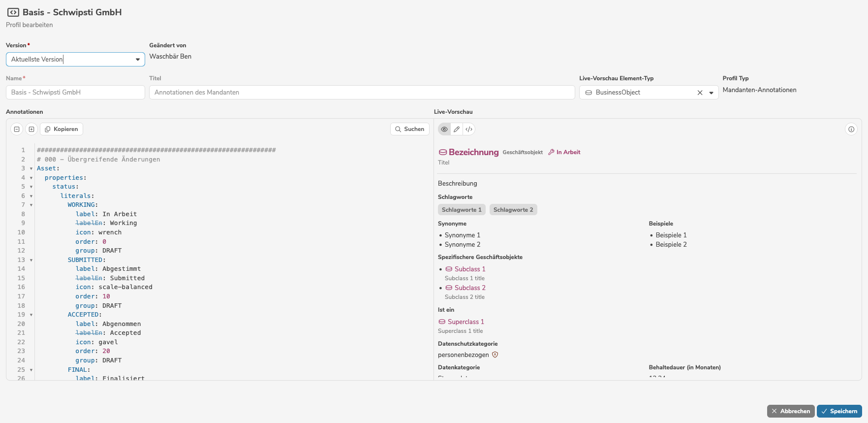Save profile with Speichern button
The width and height of the screenshot is (868, 423).
[x=839, y=411]
